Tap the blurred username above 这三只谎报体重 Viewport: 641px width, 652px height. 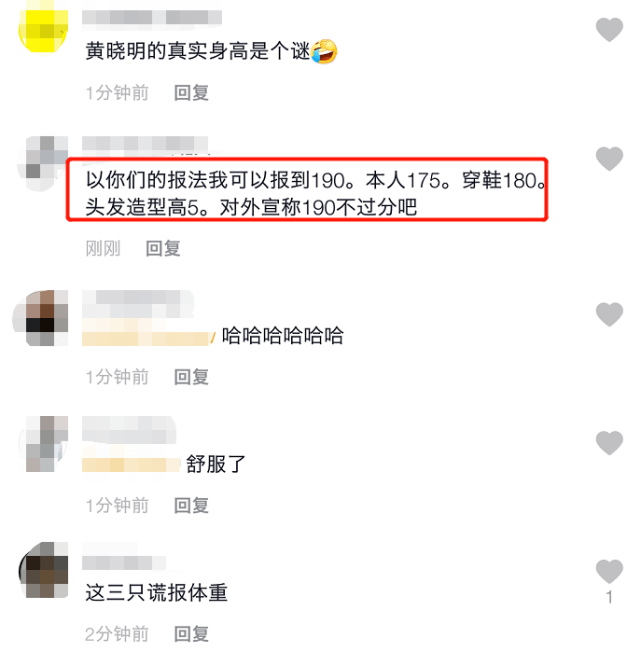[x=124, y=563]
